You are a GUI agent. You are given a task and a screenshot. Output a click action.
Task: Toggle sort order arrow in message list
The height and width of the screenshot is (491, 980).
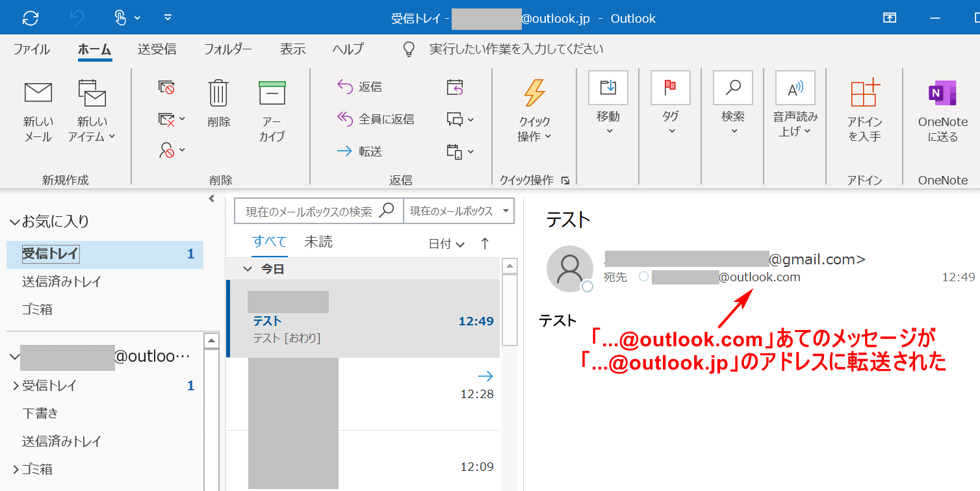pos(485,244)
